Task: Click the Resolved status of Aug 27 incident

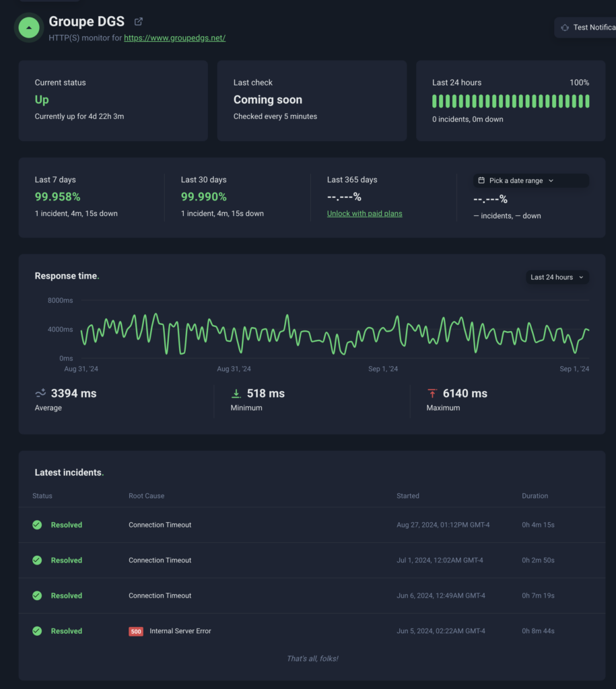Action: pos(67,525)
